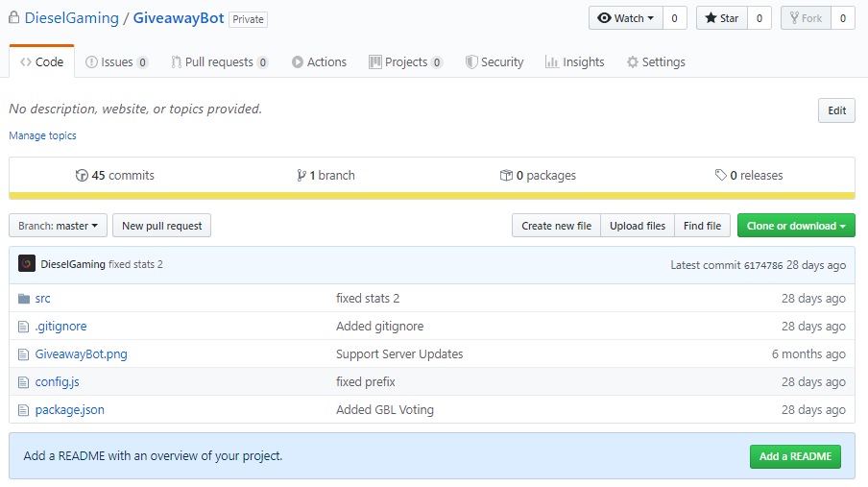Click New pull request
The width and height of the screenshot is (868, 487).
coord(161,226)
